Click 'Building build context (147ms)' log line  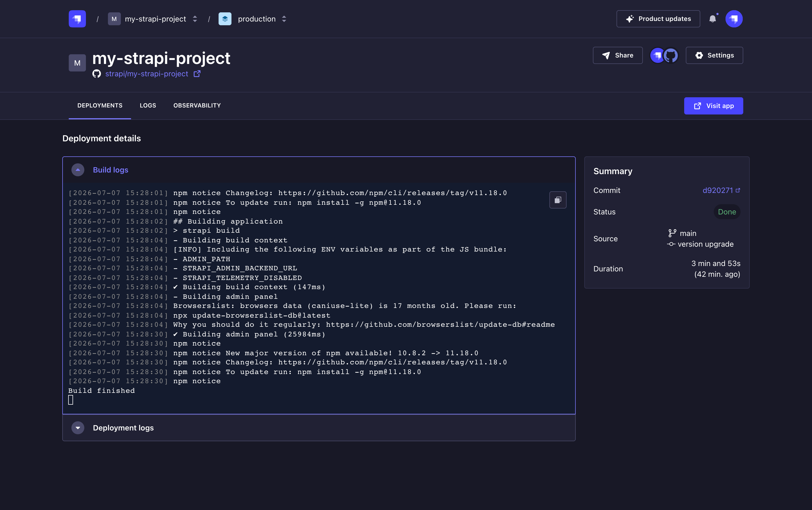(249, 287)
